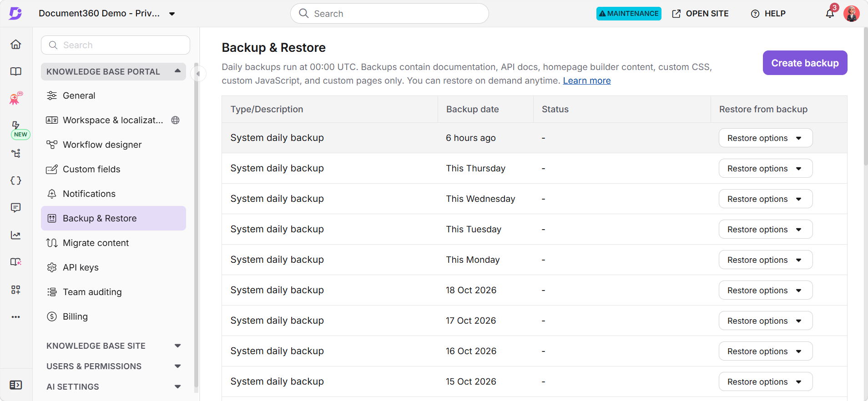Open Restore options for 15 Oct 2026 backup

tap(766, 381)
